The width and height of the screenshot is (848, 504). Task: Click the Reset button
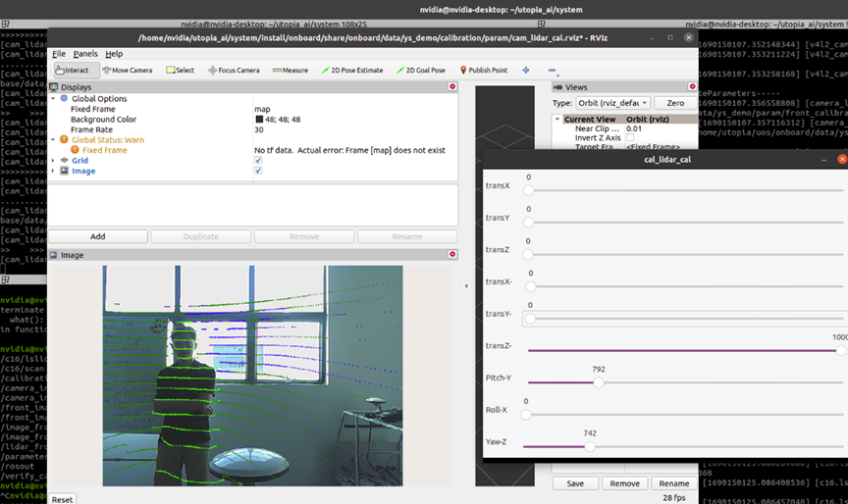click(62, 500)
